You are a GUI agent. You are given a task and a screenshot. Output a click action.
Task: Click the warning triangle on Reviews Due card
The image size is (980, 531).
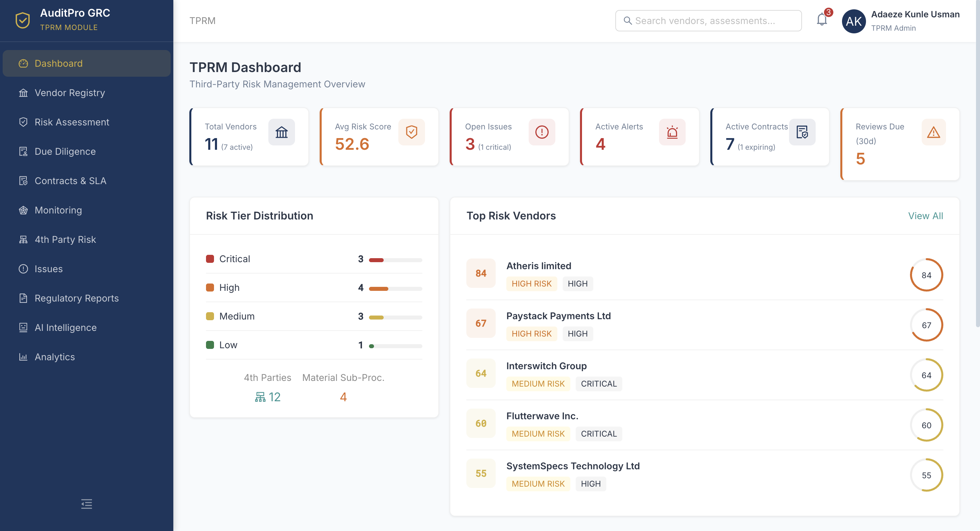pyautogui.click(x=933, y=132)
